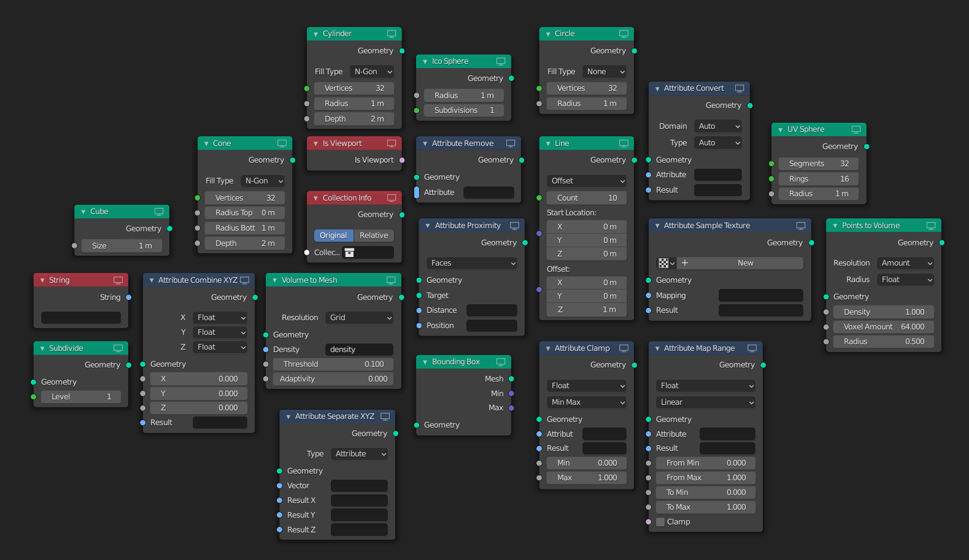This screenshot has width=969, height=560.
Task: Open the Fill Type dropdown in Circle node
Action: click(x=604, y=72)
